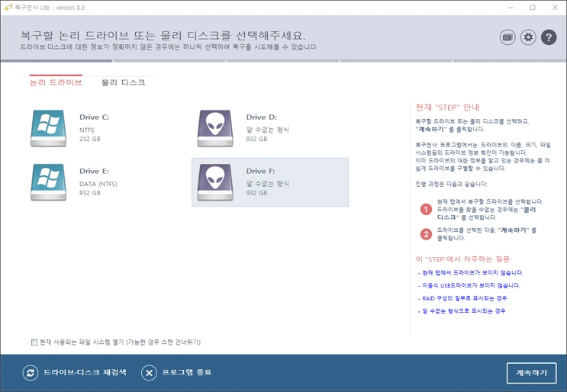This screenshot has height=392, width=567.
Task: Click the refresh arrows rescan icon
Action: [x=31, y=373]
